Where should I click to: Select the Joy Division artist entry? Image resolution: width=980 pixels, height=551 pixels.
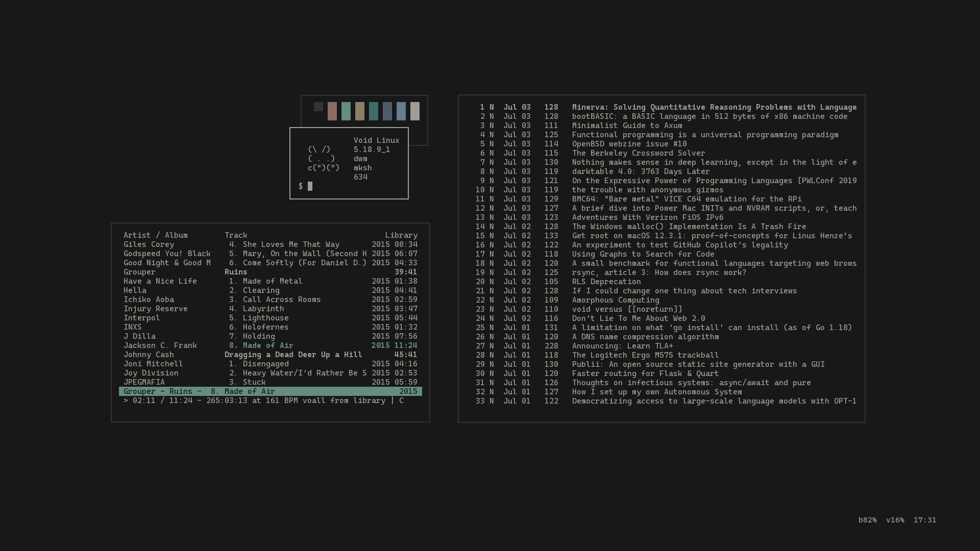[x=151, y=373]
